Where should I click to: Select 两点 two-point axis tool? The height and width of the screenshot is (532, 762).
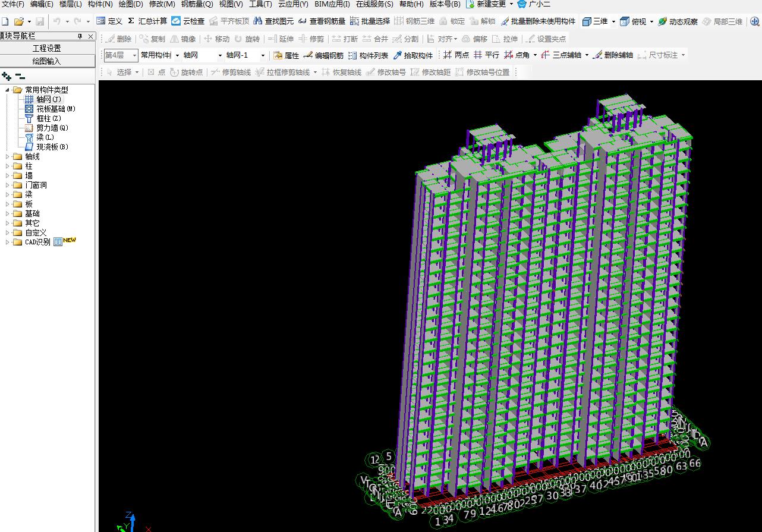point(456,55)
